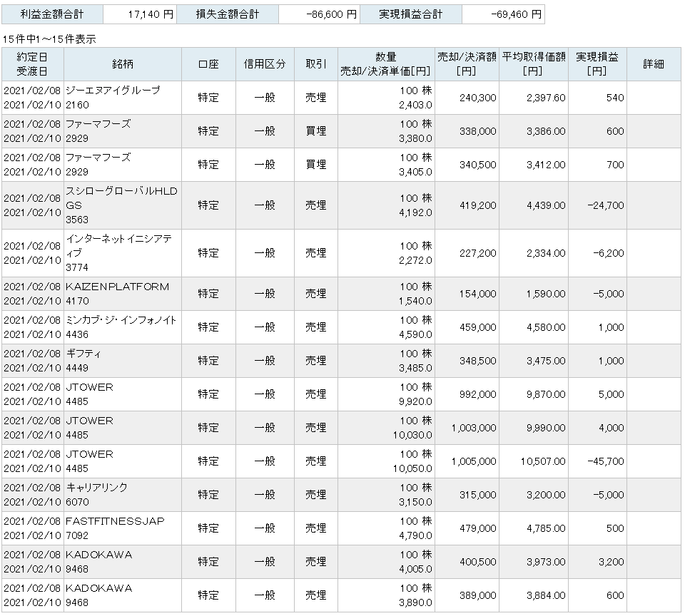685x616 pixels.
Task: Click the 利益金額合計 label
Action: pos(52,14)
